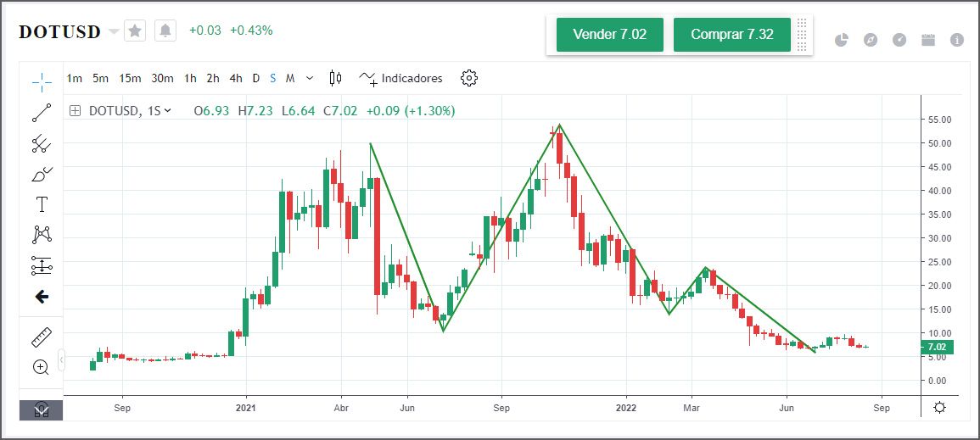Open the calendar icon in header
Viewport: 980px width, 440px height.
(928, 40)
